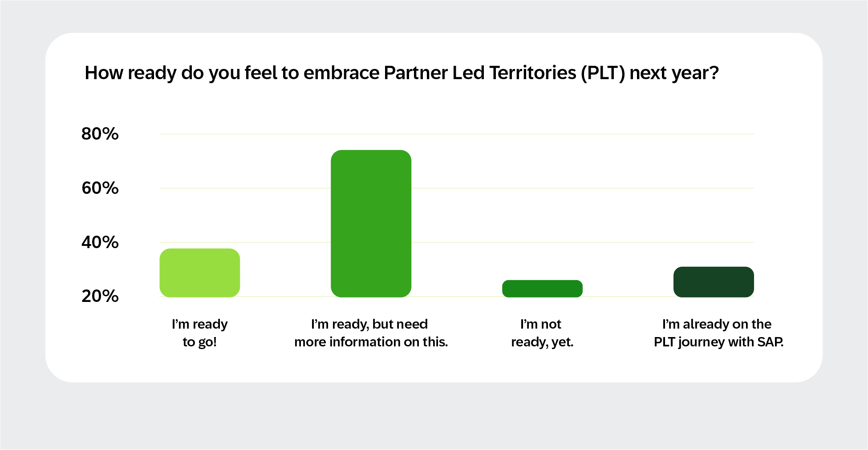This screenshot has width=868, height=450.
Task: Click the 60% gridline right of the tall bar
Action: 579,188
